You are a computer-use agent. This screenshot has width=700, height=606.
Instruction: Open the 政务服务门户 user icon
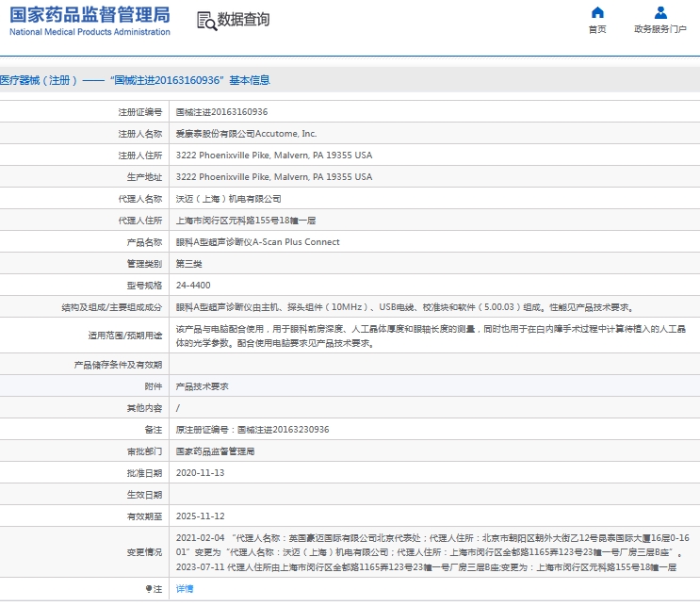(660, 12)
